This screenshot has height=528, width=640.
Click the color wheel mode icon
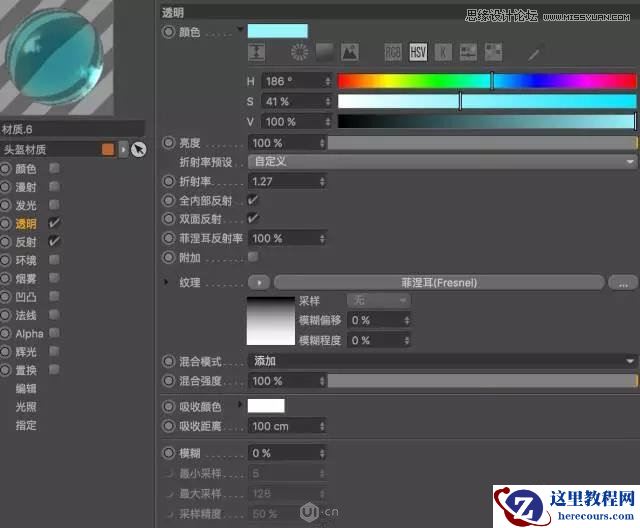[300, 52]
